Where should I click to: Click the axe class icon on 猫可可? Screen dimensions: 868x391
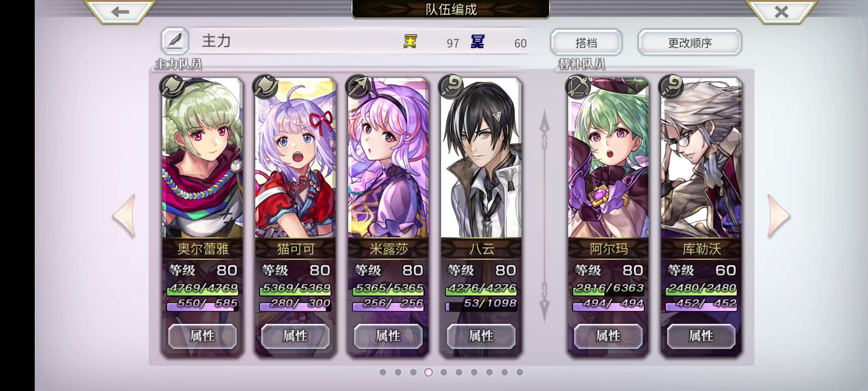point(265,87)
